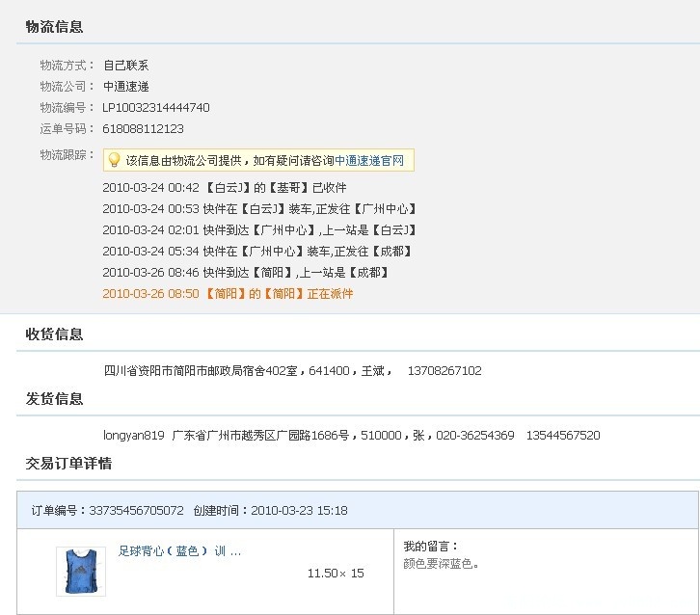Click the blue soccer vest thumbnail
Screen dimensions: 700x615
tap(81, 572)
